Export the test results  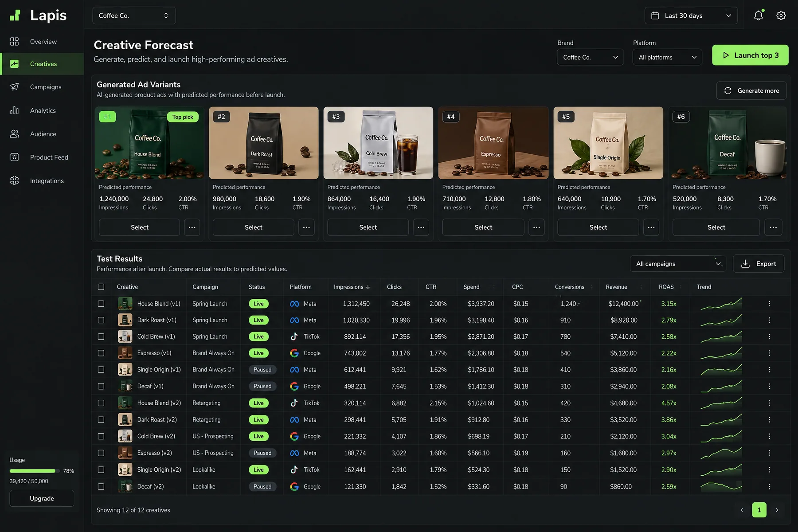pyautogui.click(x=759, y=264)
